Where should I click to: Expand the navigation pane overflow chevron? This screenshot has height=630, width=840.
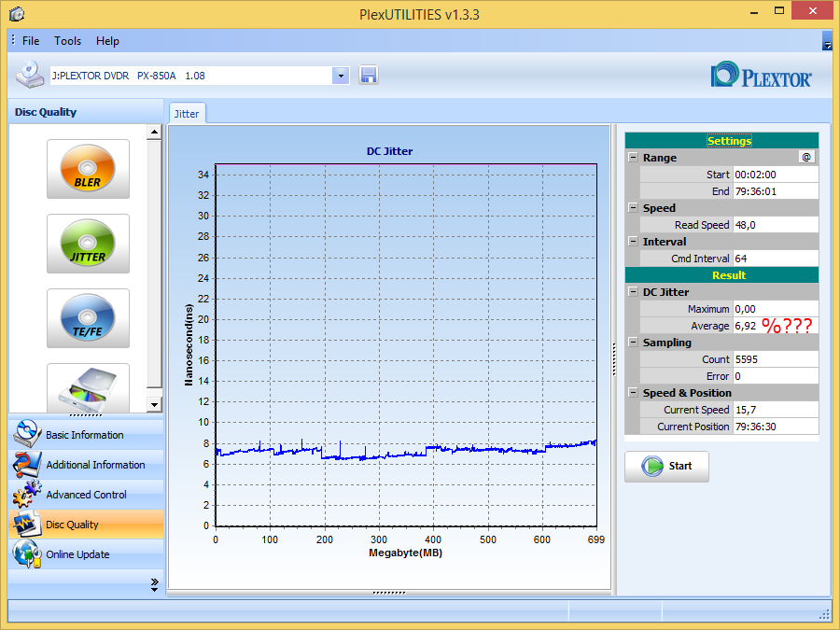[154, 584]
